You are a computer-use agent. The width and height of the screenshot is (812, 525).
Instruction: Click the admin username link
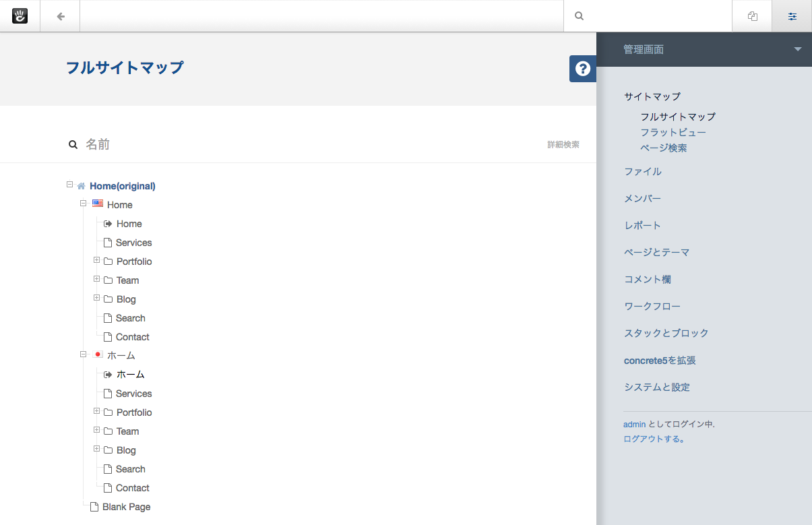click(x=634, y=425)
